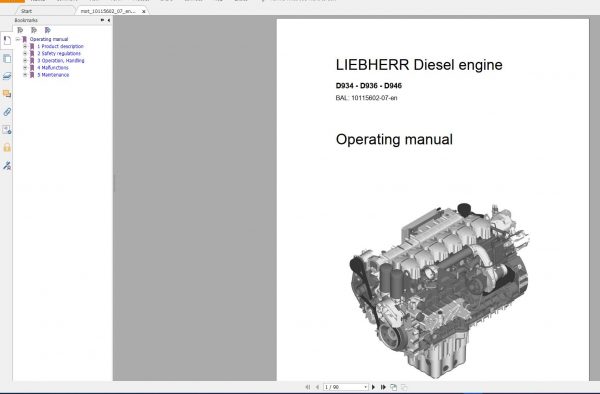Open the Comments sidebar panel icon
The height and width of the screenshot is (394, 600).
(x=7, y=94)
